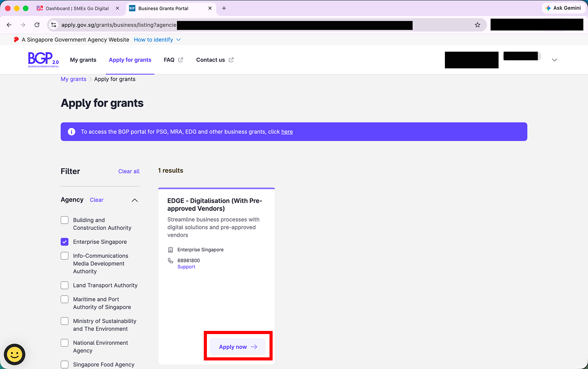This screenshot has height=369, width=588.
Task: Click Clear all filters link
Action: point(129,171)
